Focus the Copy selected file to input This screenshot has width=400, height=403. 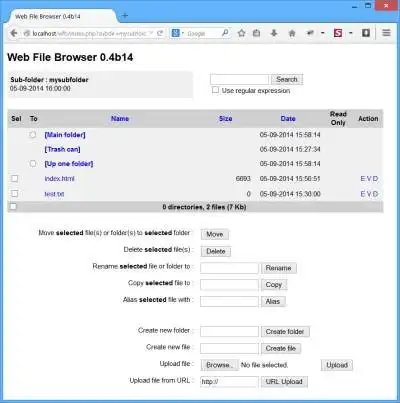click(x=229, y=285)
